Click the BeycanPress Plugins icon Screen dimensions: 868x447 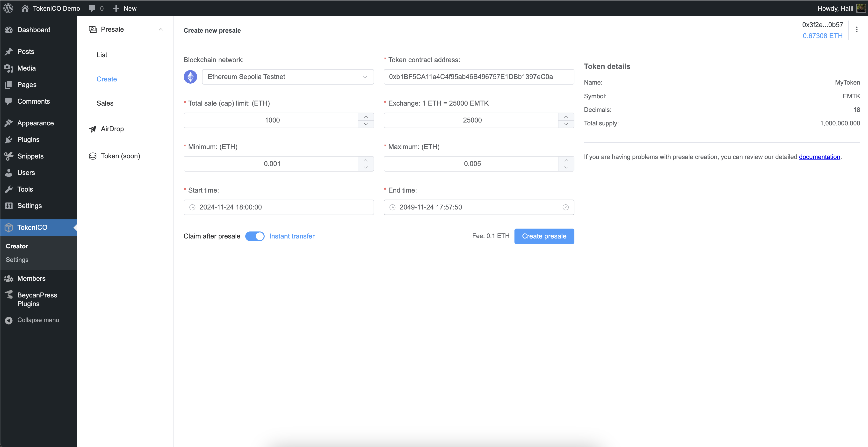(x=9, y=295)
